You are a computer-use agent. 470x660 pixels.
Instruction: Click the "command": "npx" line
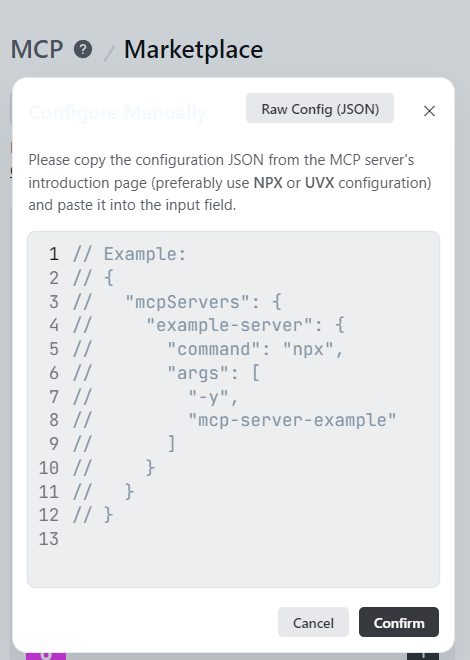click(209, 349)
